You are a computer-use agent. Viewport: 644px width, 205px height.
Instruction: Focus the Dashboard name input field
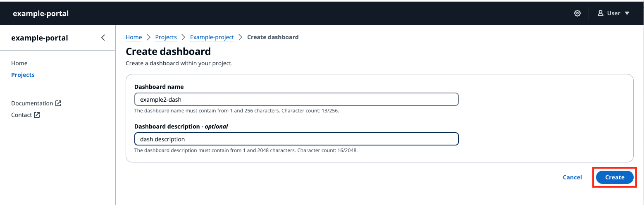coord(296,99)
